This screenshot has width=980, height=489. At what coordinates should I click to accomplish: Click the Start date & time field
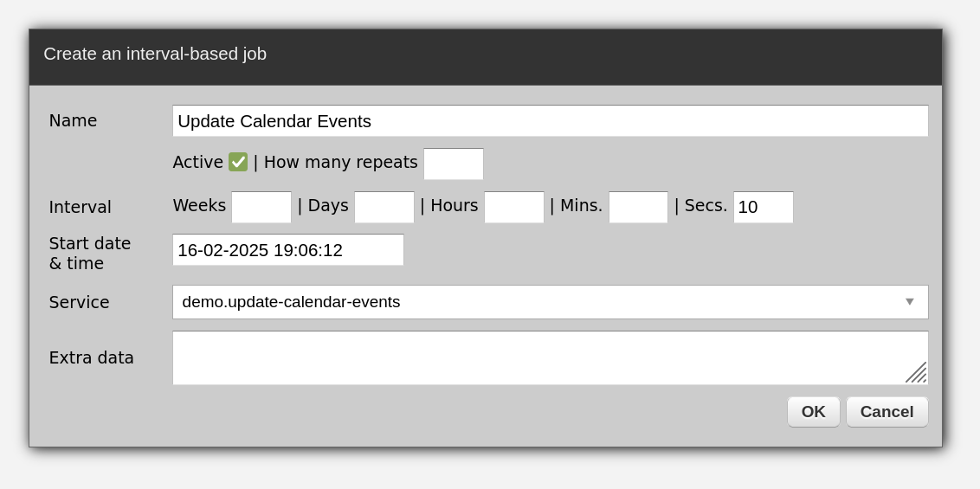pyautogui.click(x=287, y=250)
